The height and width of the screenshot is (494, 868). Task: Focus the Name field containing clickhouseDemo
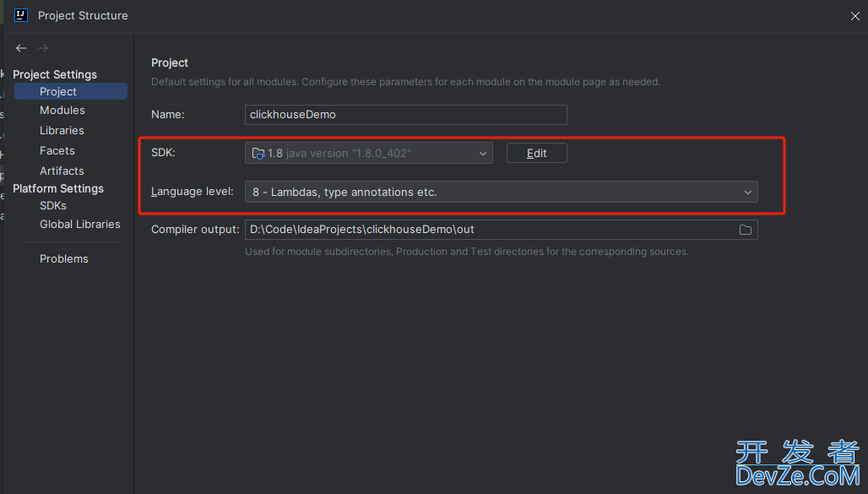[x=406, y=115]
